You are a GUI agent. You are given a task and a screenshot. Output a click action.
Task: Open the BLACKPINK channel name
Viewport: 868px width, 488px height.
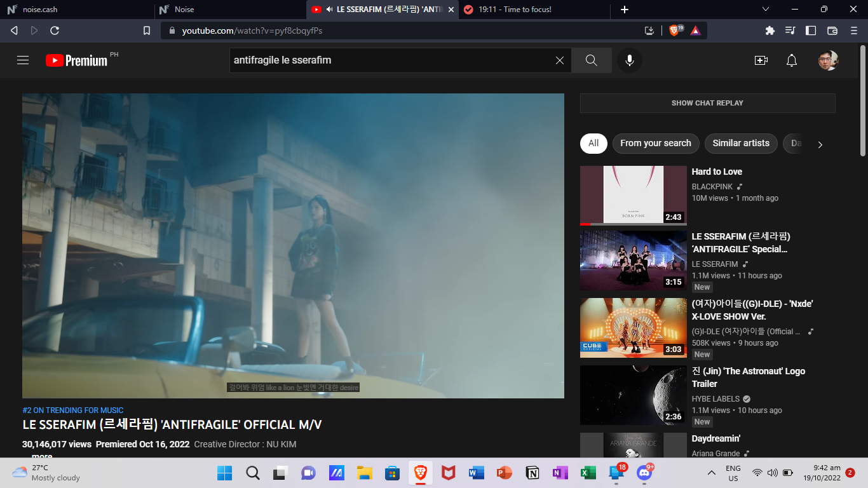712,187
